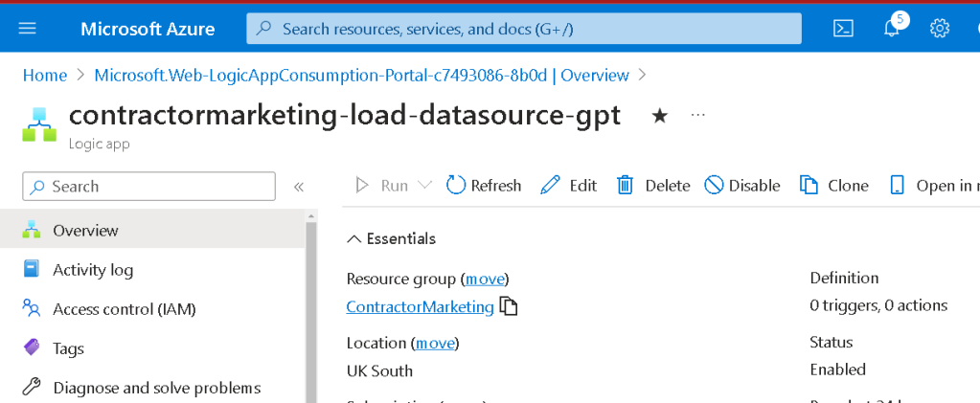Move resource group via move link

(485, 279)
